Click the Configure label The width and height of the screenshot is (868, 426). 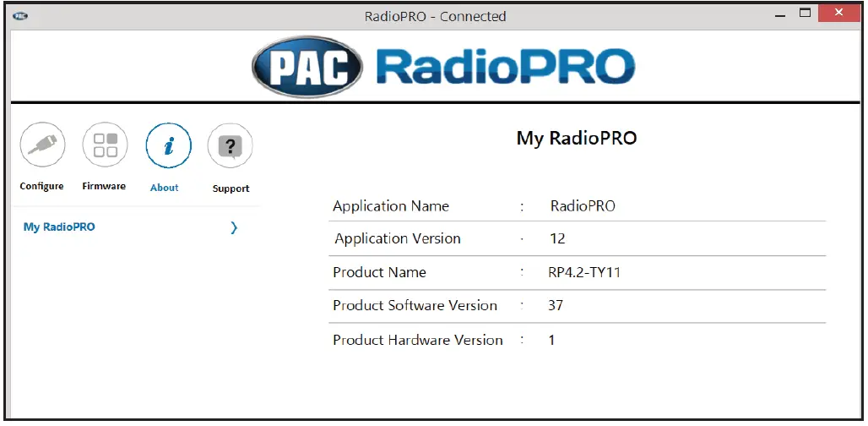click(41, 186)
